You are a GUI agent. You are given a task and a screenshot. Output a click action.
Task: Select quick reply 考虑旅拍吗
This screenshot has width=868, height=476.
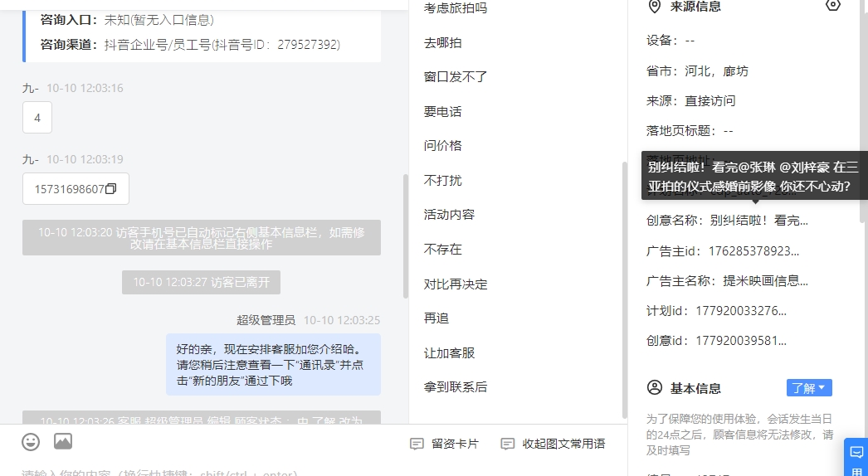[455, 8]
